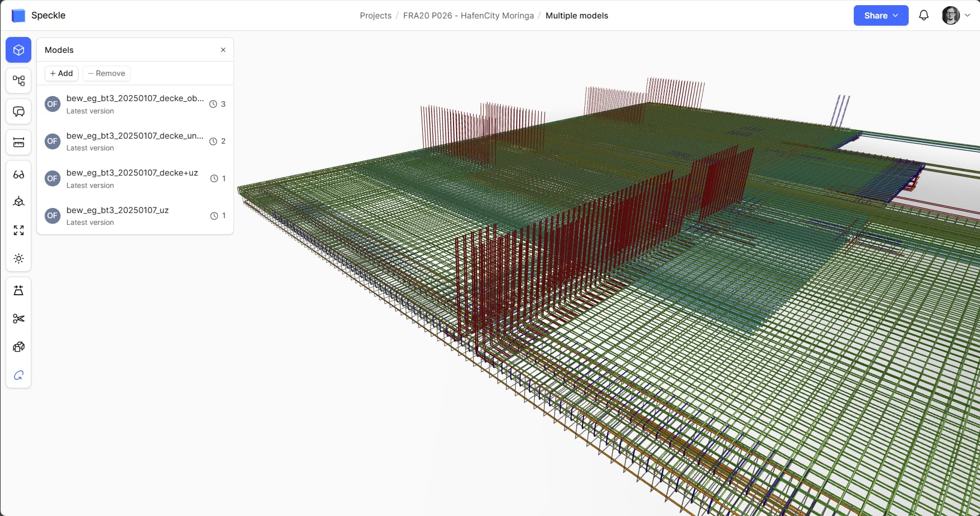Click the zoom extents arrows icon
The width and height of the screenshot is (980, 516).
point(18,230)
